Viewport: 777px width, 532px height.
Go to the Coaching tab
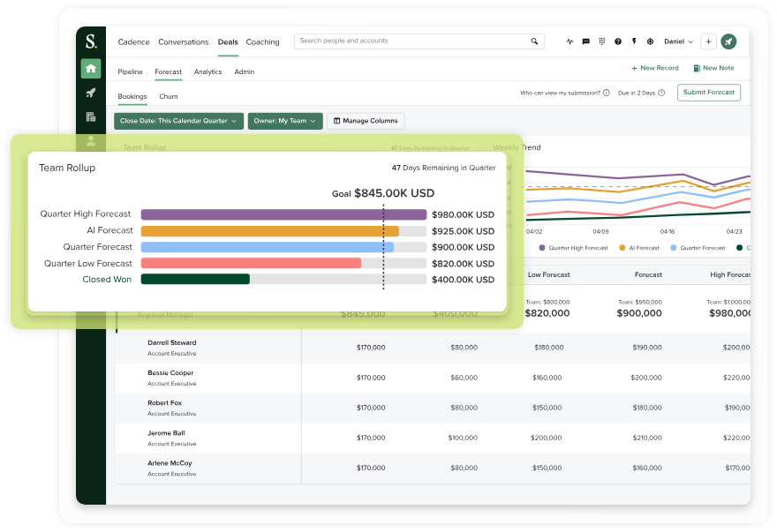[x=262, y=42]
